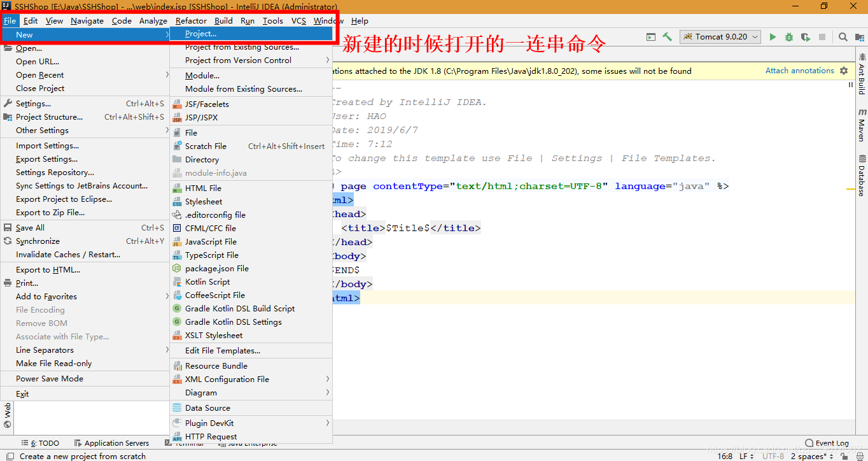The image size is (868, 461).
Task: Expand Project from Version Control submenu
Action: [251, 60]
